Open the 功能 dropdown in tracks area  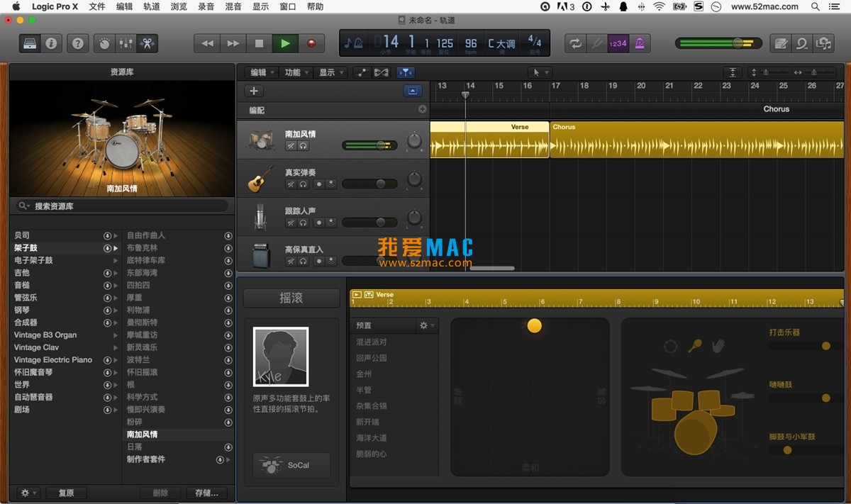[x=296, y=72]
